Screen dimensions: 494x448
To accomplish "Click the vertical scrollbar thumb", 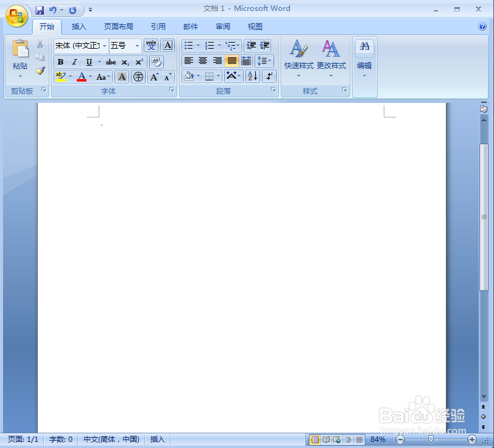I will (484, 217).
